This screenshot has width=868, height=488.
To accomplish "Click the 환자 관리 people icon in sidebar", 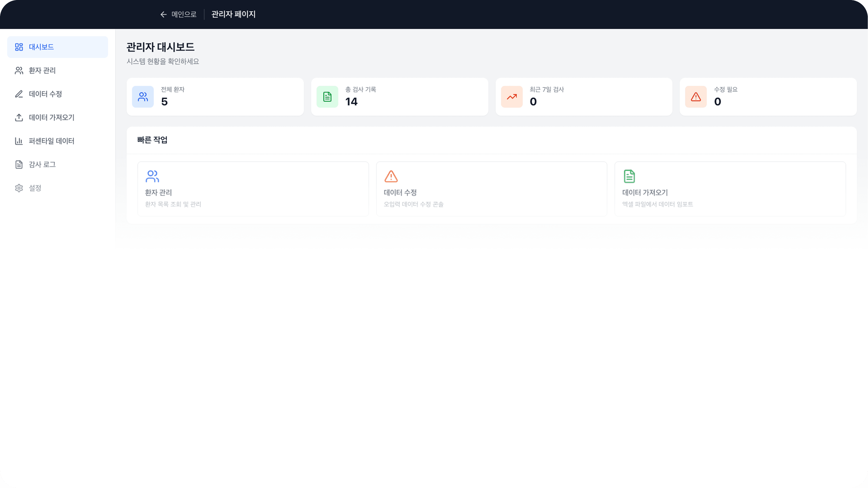I will tap(19, 70).
